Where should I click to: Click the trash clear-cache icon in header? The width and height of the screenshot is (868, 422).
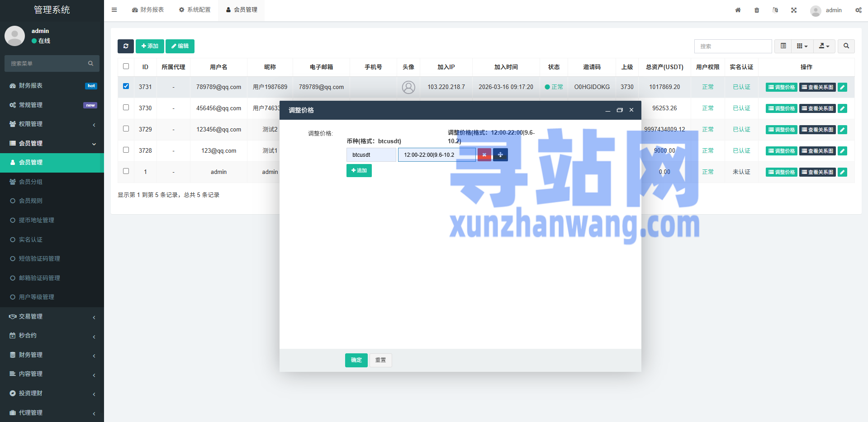757,10
